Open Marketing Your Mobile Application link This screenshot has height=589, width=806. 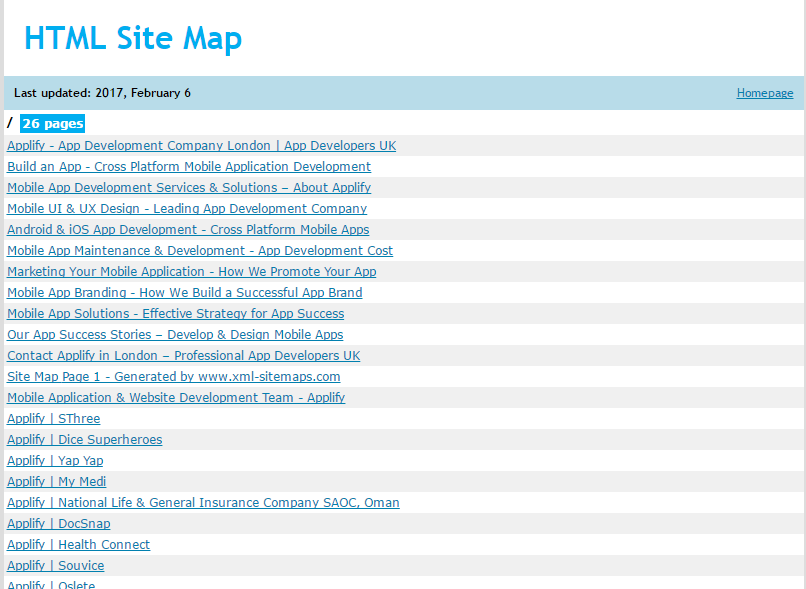(x=192, y=272)
